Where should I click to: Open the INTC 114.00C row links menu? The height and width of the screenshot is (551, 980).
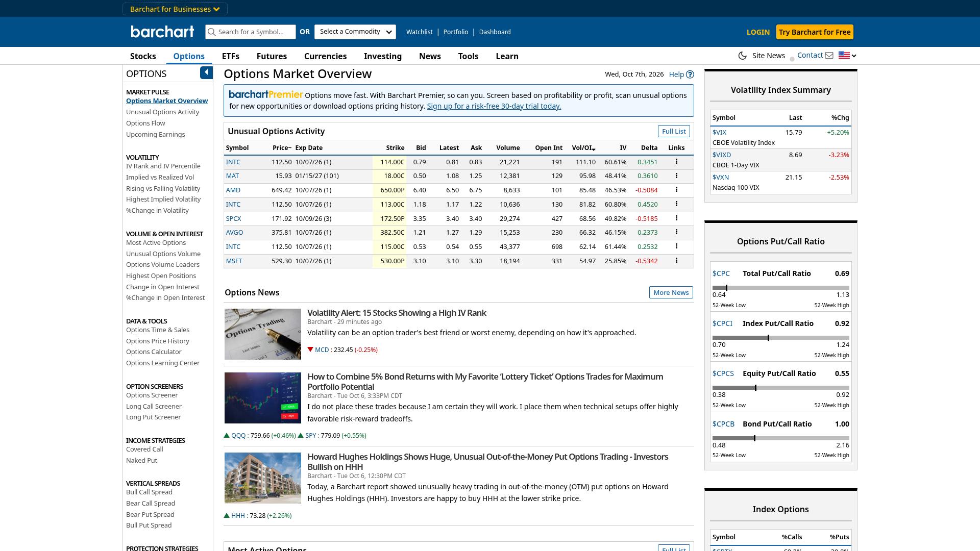(x=676, y=162)
